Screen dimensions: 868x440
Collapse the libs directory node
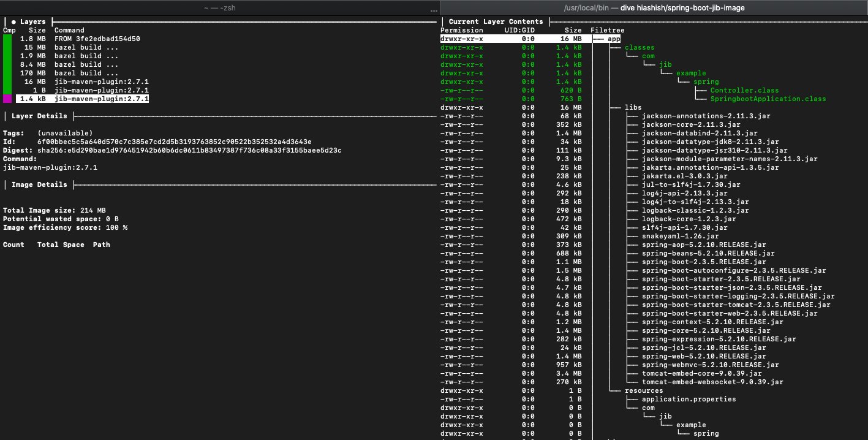(633, 107)
